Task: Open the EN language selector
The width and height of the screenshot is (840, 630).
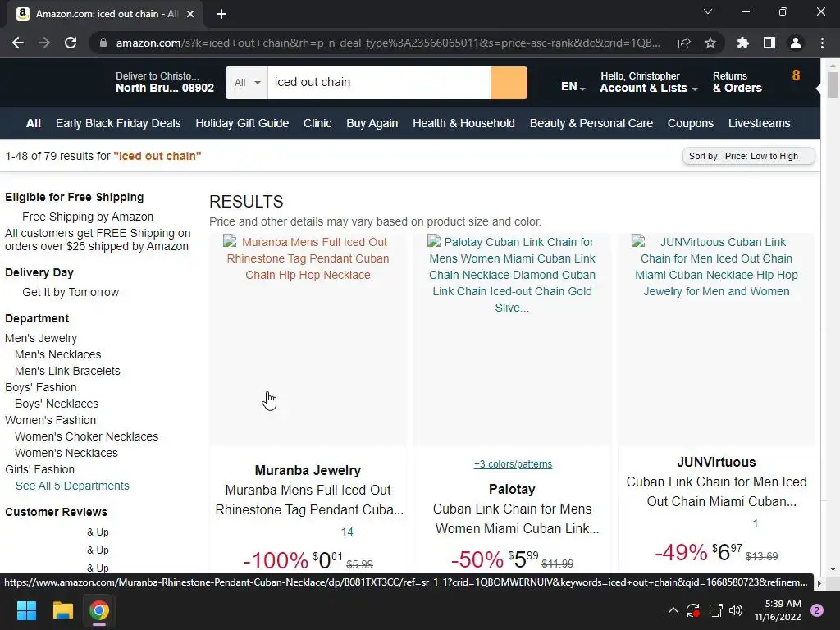Action: click(x=573, y=87)
